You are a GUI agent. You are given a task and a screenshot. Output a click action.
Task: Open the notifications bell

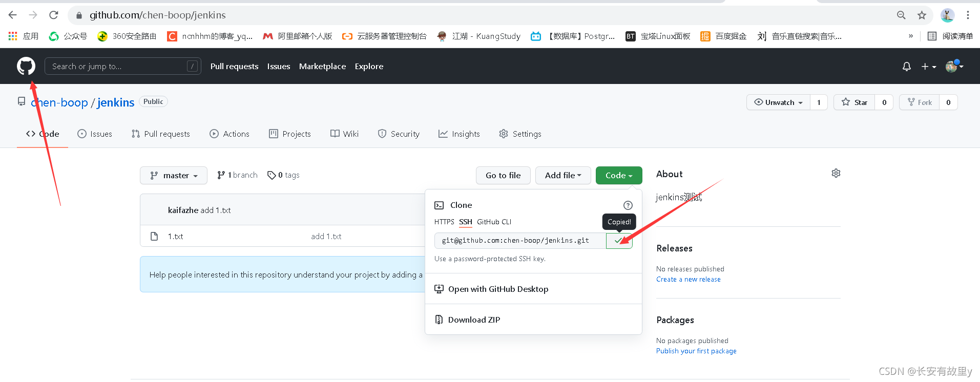click(907, 67)
